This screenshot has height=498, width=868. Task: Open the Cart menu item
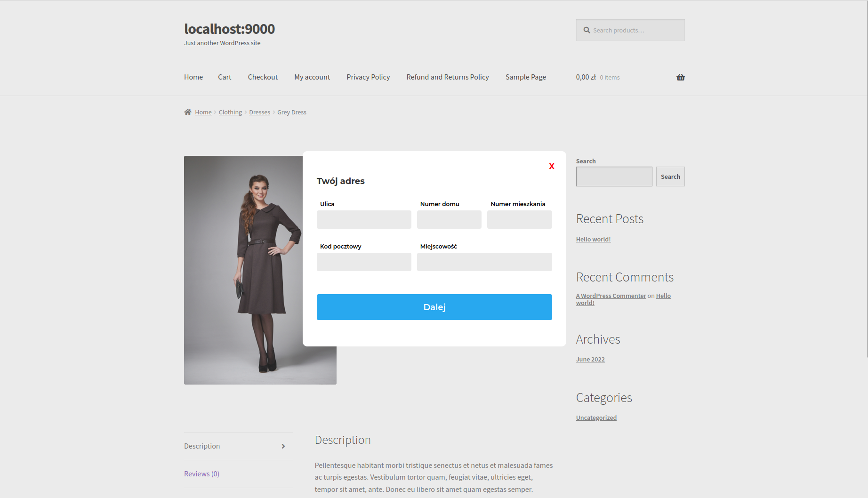[225, 77]
